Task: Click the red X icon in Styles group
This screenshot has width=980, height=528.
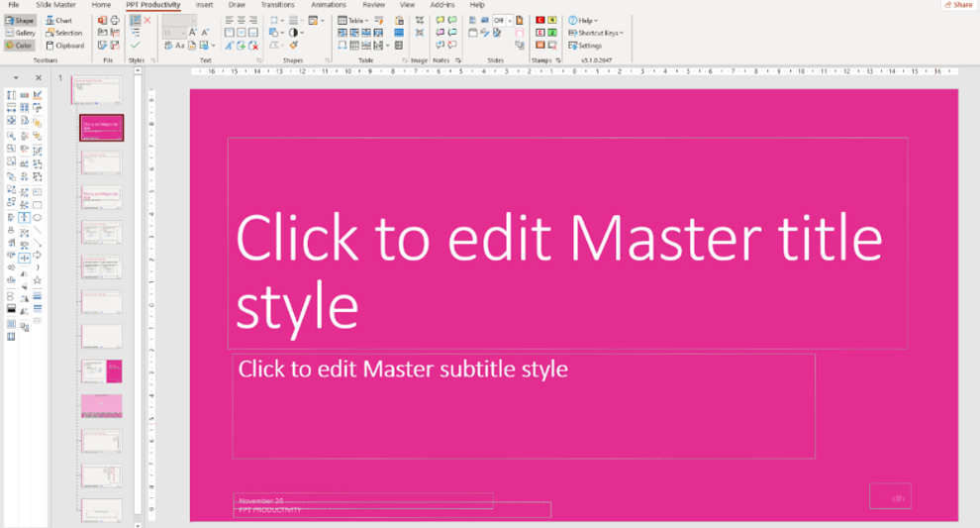Action: (x=147, y=21)
